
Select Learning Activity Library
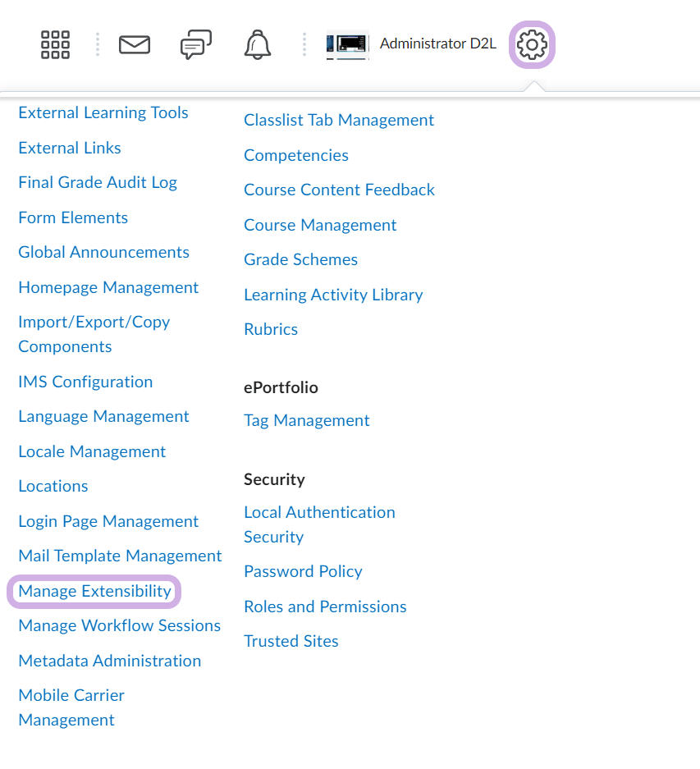coord(333,295)
